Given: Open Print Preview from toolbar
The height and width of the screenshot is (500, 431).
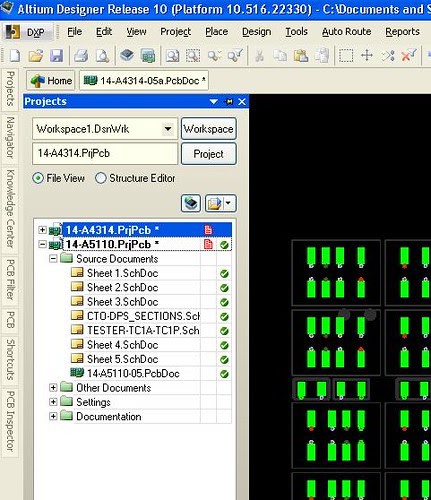Looking at the screenshot, I should [x=102, y=56].
